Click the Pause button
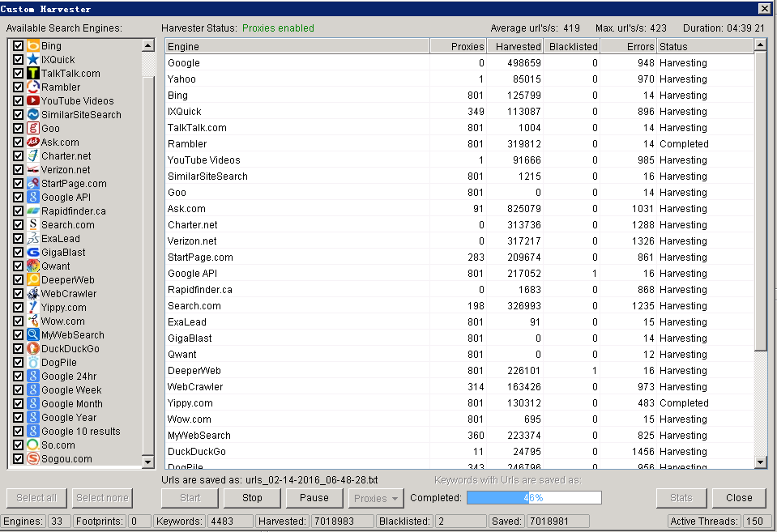Image resolution: width=777 pixels, height=532 pixels. click(314, 498)
